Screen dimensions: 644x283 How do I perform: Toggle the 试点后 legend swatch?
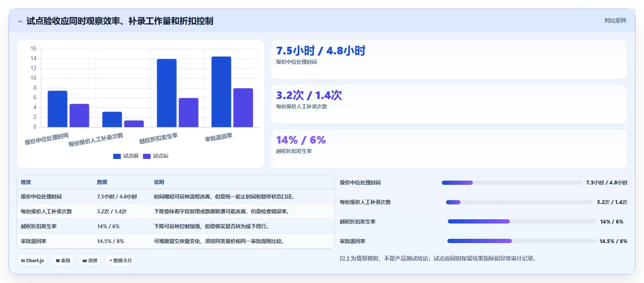pos(147,156)
